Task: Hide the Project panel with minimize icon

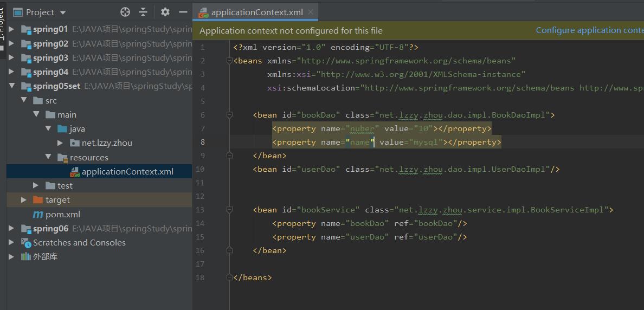Action: 183,12
